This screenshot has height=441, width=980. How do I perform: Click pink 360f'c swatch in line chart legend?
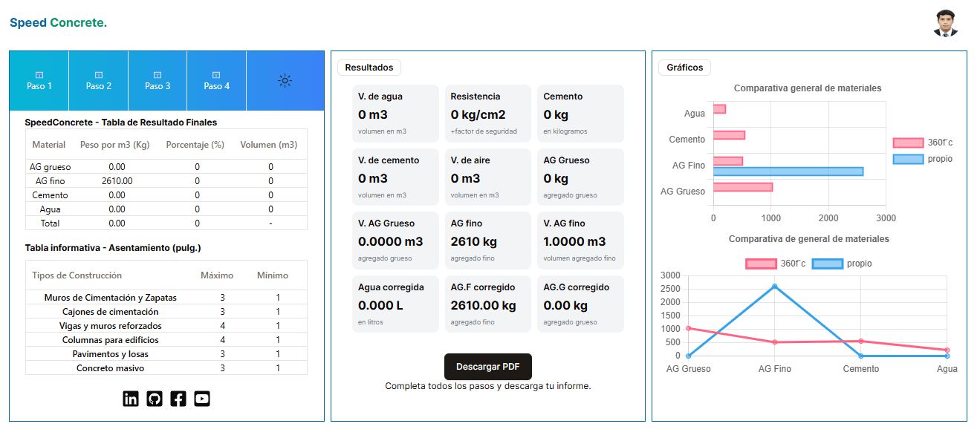761,264
